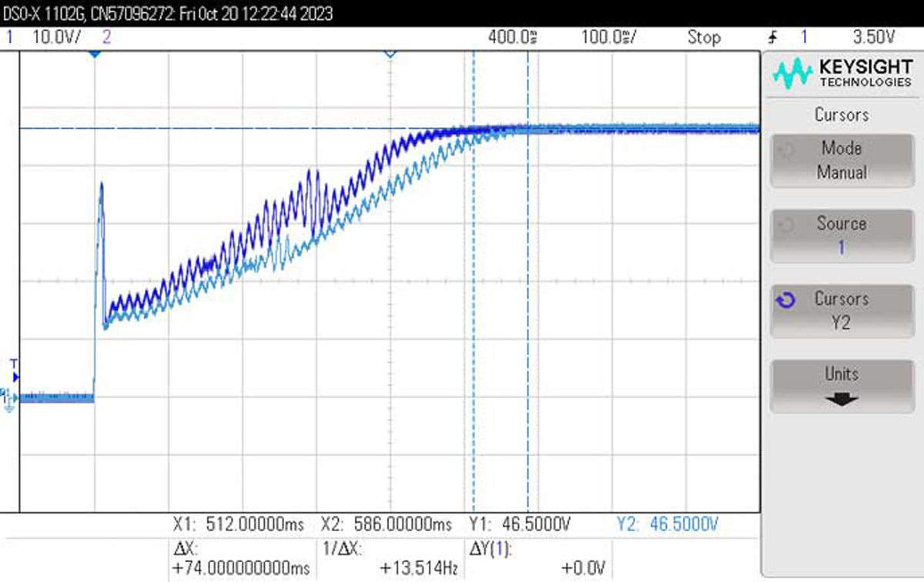Select the X1 vertical dashed cursor line
This screenshot has height=582, width=924.
click(x=473, y=308)
